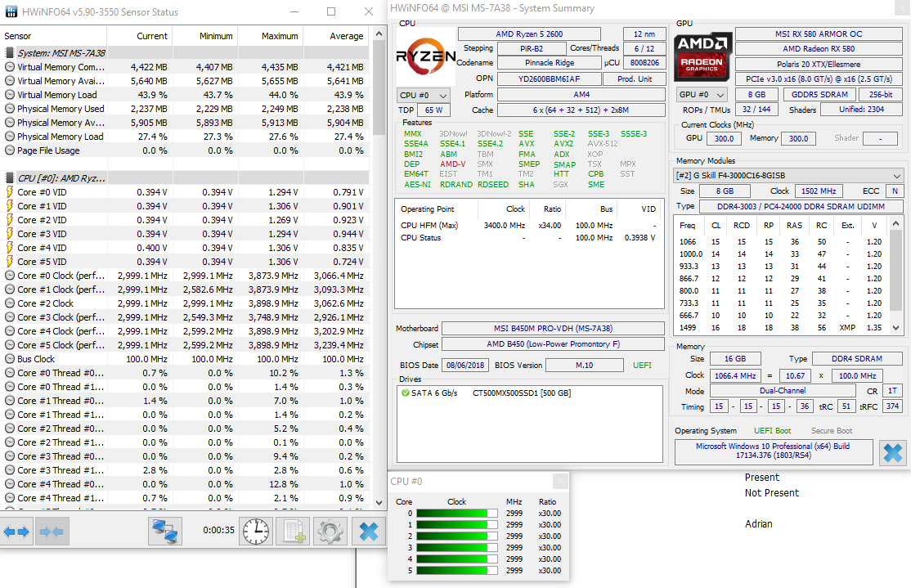Viewport: 911px width, 588px height.
Task: Click the blue X button in System Summary
Action: pyautogui.click(x=893, y=452)
